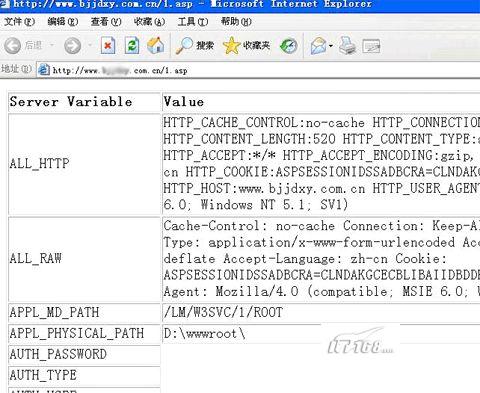
Task: Select the APPL_MD_PATH variable cell
Action: tap(84, 312)
